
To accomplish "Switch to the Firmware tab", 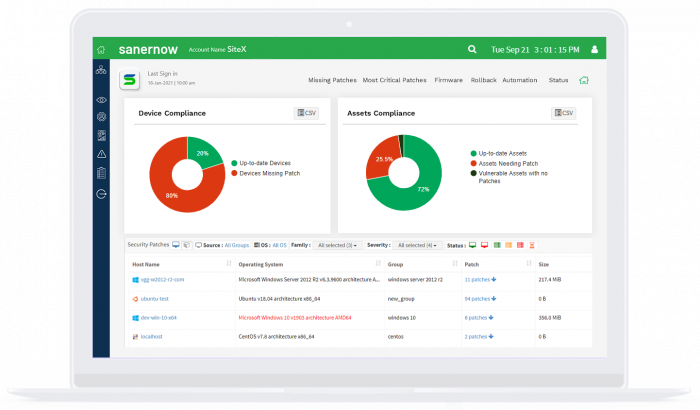I will pyautogui.click(x=449, y=80).
